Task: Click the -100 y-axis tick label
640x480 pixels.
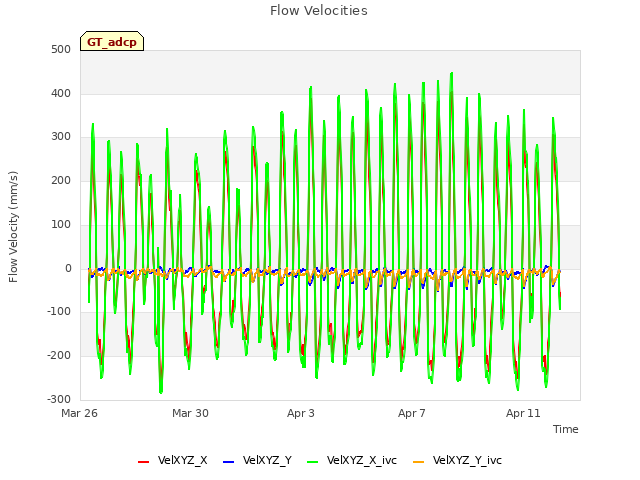Action: (x=59, y=312)
